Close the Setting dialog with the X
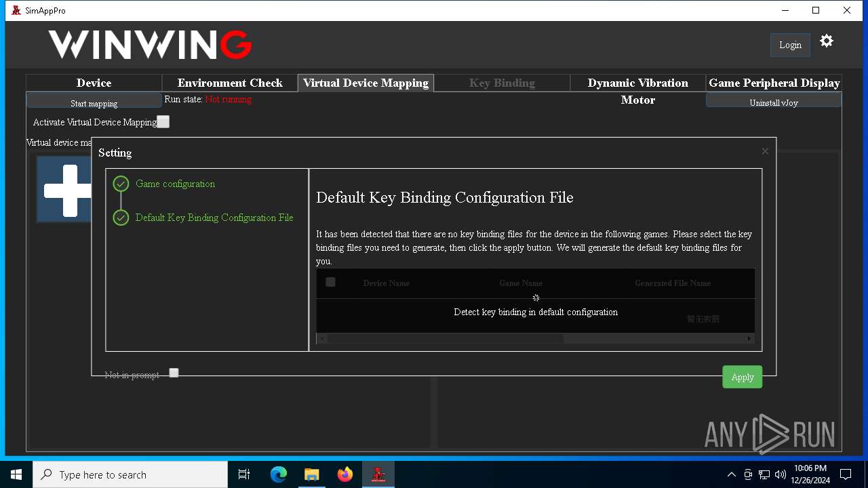 pyautogui.click(x=765, y=151)
